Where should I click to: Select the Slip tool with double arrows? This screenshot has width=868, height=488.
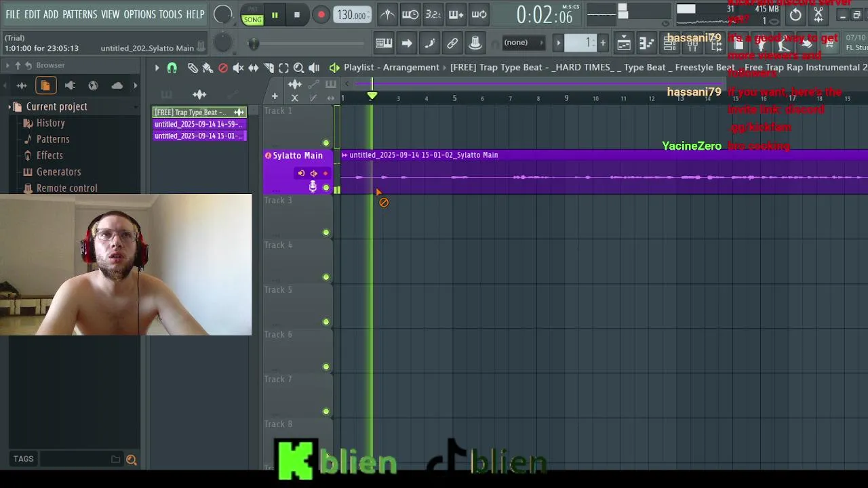[x=253, y=68]
